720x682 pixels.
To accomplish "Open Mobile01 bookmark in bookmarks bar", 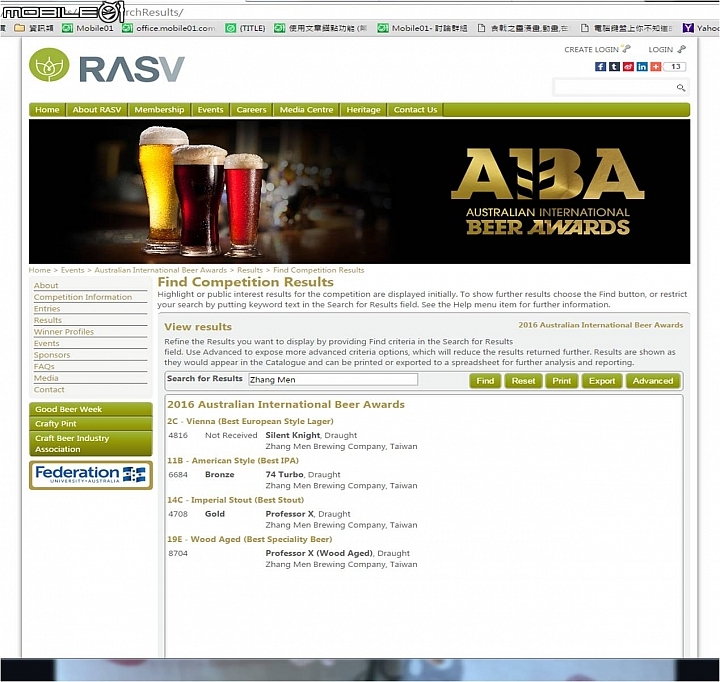I will point(88,28).
